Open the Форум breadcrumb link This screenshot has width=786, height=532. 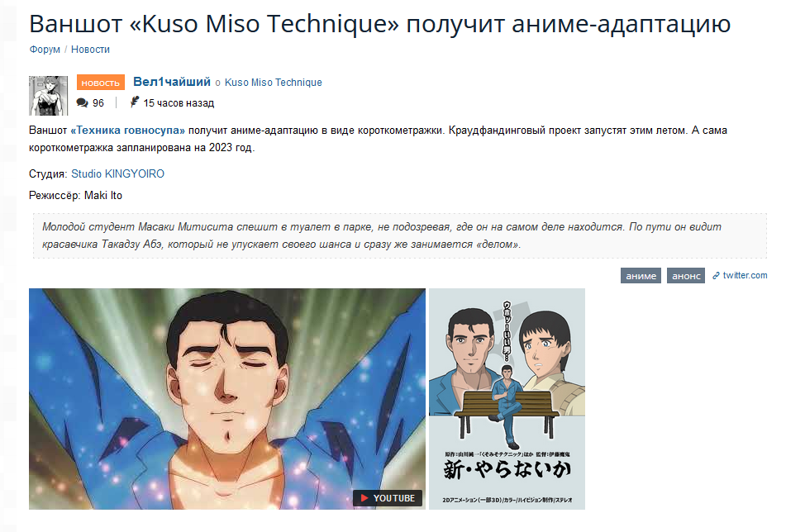[x=45, y=49]
